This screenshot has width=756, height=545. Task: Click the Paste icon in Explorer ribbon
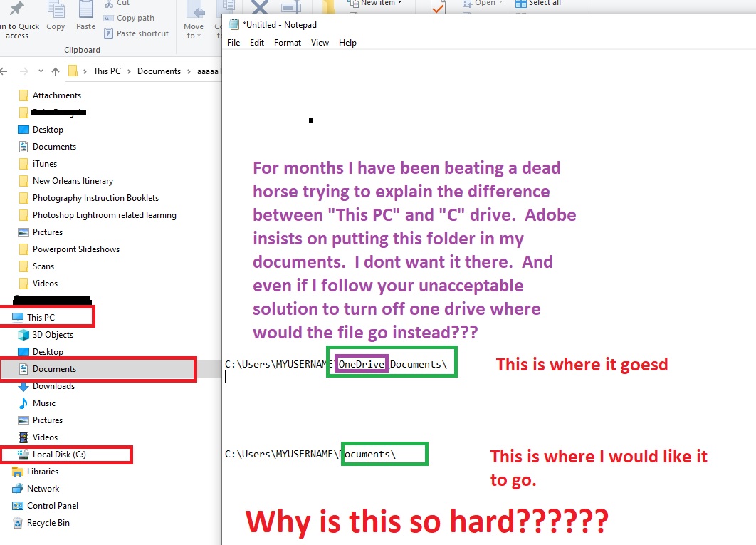pyautogui.click(x=86, y=10)
